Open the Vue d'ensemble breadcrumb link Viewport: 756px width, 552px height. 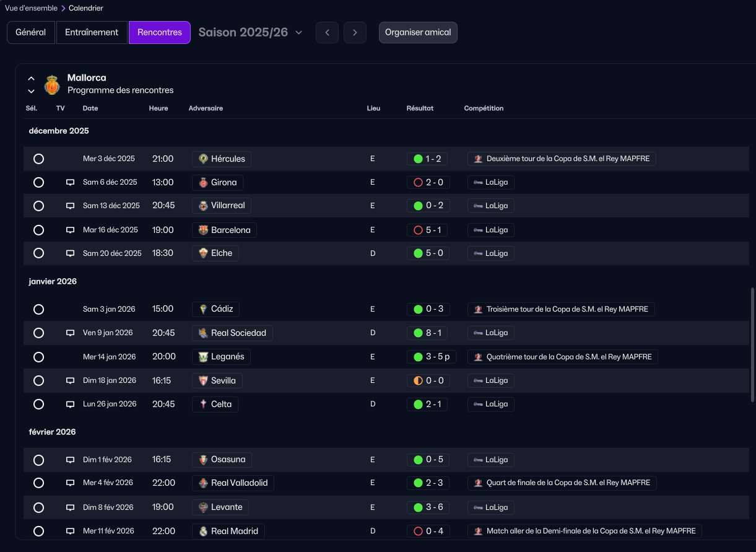click(x=31, y=8)
